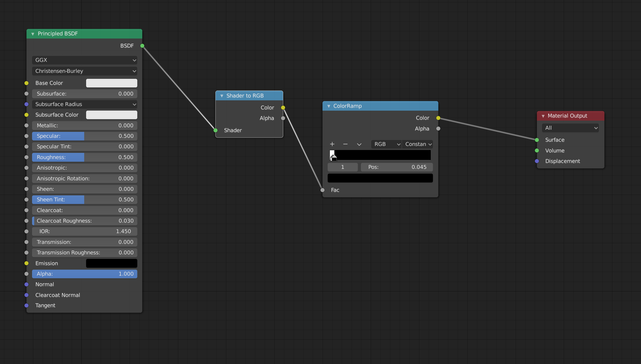The height and width of the screenshot is (364, 641).
Task: Click the BSDF output socket
Action: [142, 46]
